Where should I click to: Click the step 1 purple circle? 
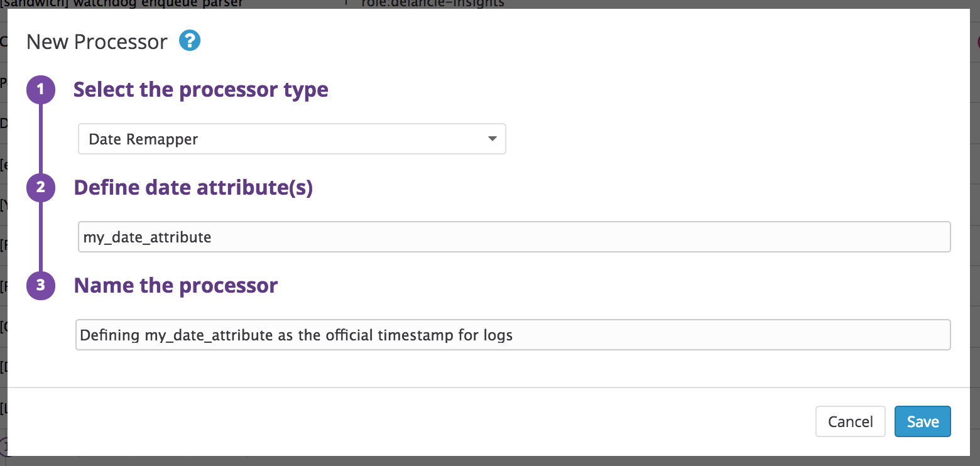pyautogui.click(x=41, y=90)
